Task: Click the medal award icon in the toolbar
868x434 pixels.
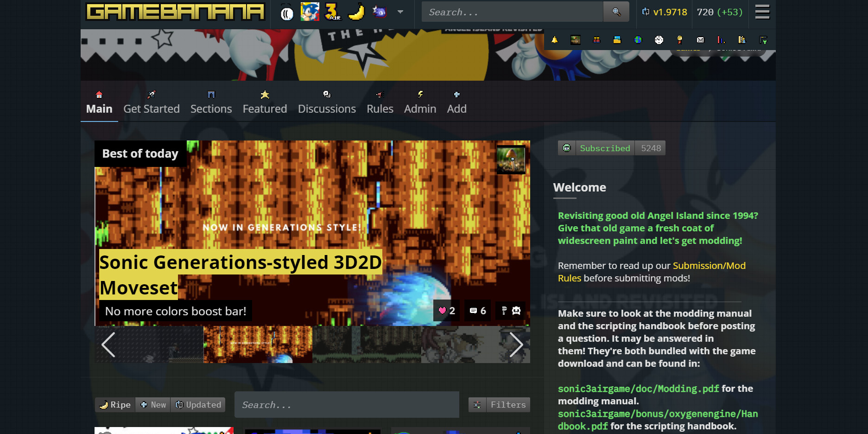Action: point(679,39)
